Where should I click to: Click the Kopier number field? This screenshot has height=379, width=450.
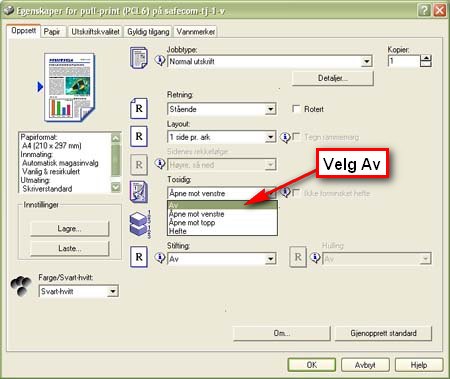(x=403, y=61)
